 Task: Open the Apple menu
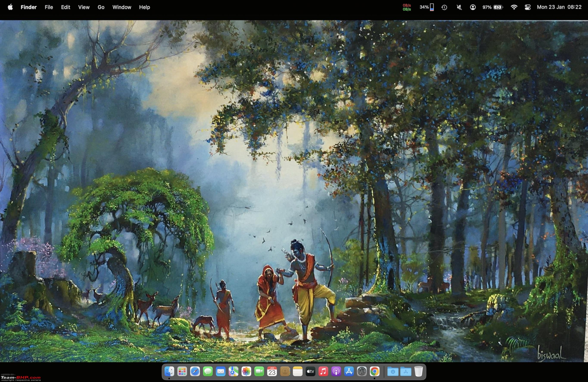click(10, 7)
